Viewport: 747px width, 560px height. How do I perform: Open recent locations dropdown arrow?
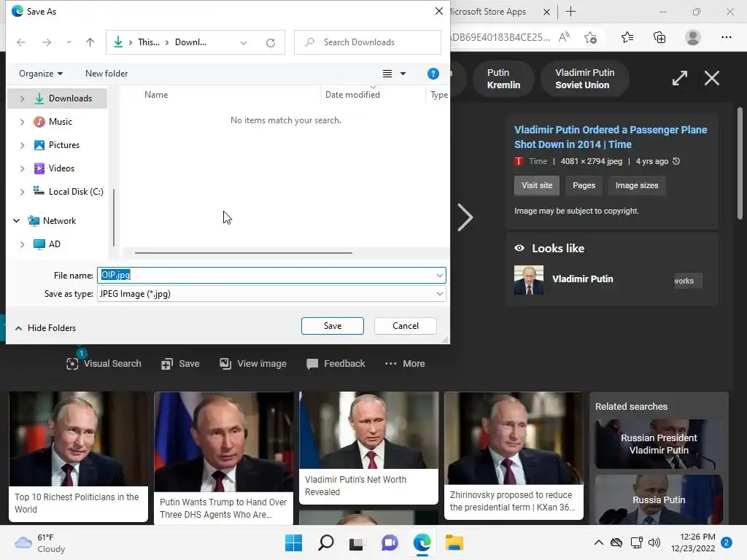(x=69, y=42)
